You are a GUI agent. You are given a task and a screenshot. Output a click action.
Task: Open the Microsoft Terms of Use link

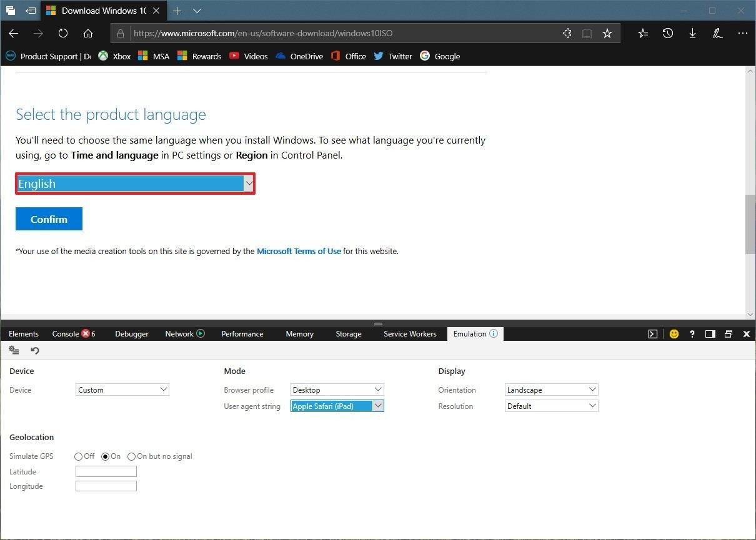click(x=299, y=251)
